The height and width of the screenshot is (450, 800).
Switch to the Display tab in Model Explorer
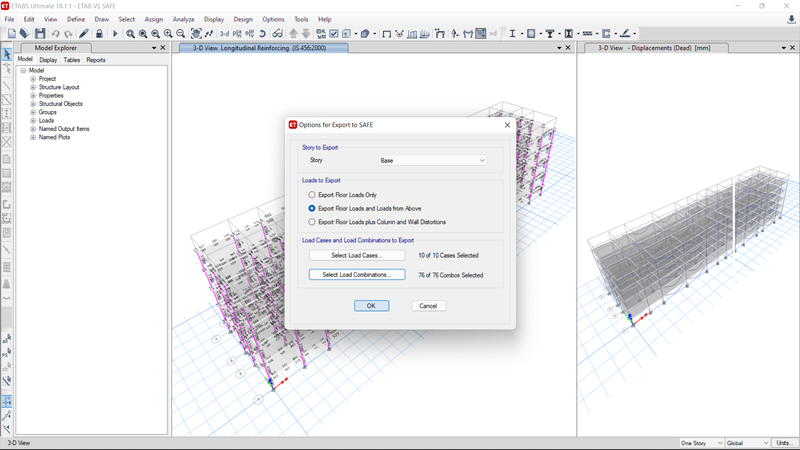[48, 60]
